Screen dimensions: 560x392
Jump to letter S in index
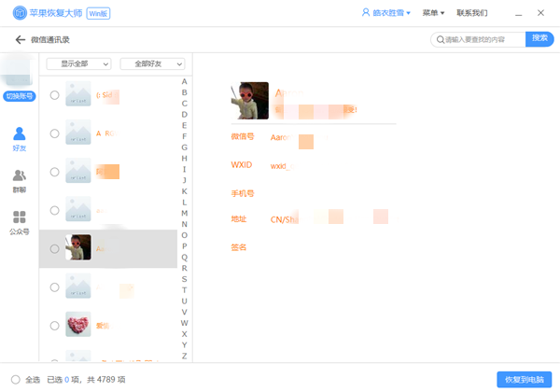click(x=184, y=279)
